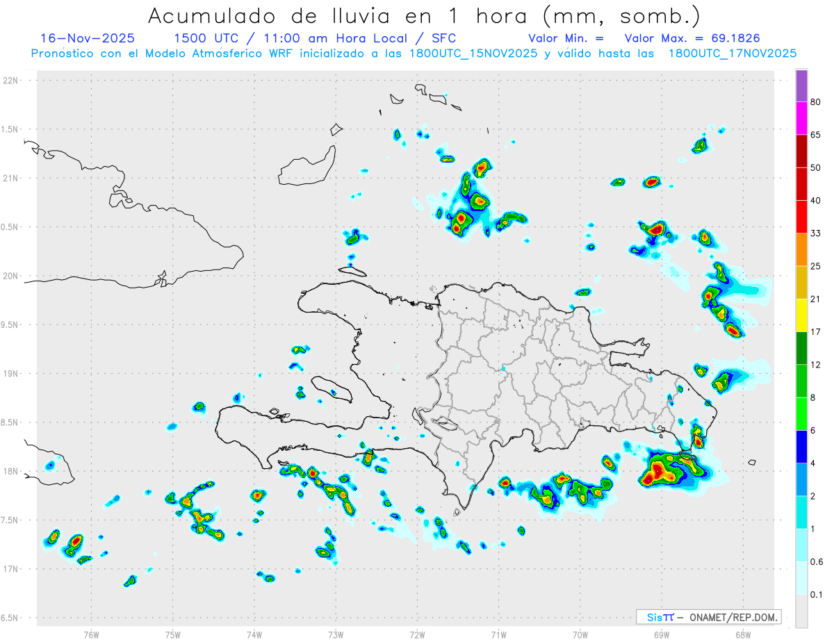Click the '70W' longitude label
The image size is (834, 644).
tap(580, 635)
